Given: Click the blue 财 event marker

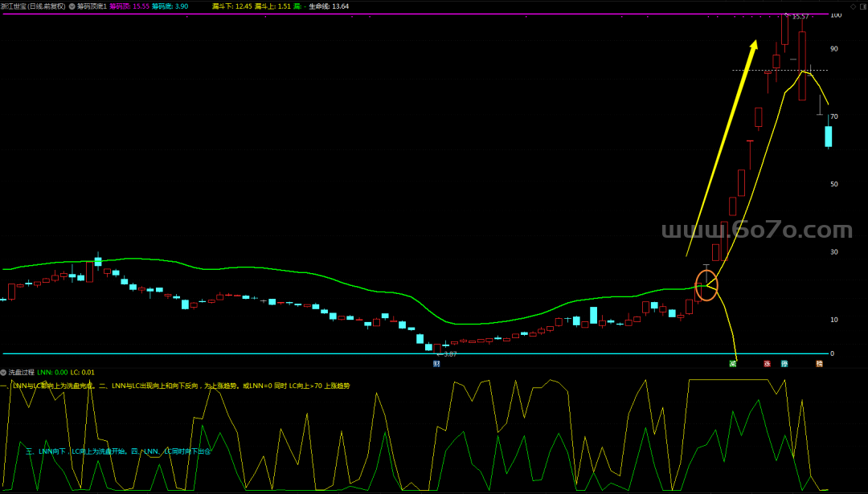Looking at the screenshot, I should tap(436, 364).
